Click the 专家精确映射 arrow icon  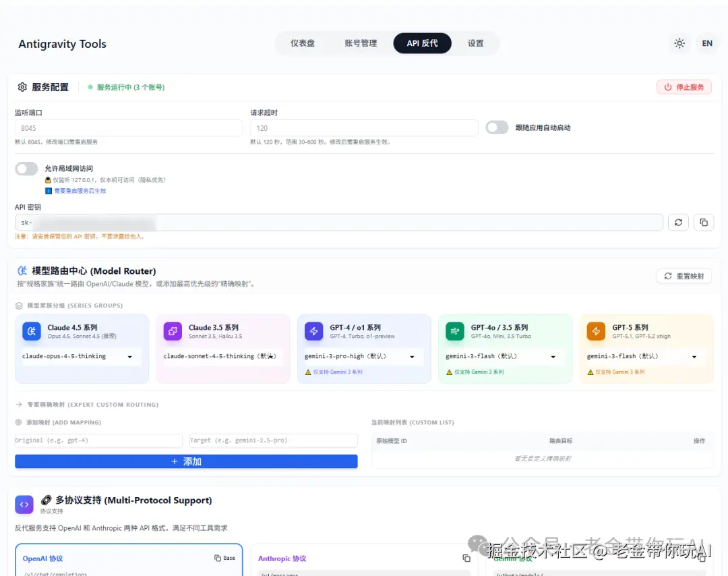19,405
